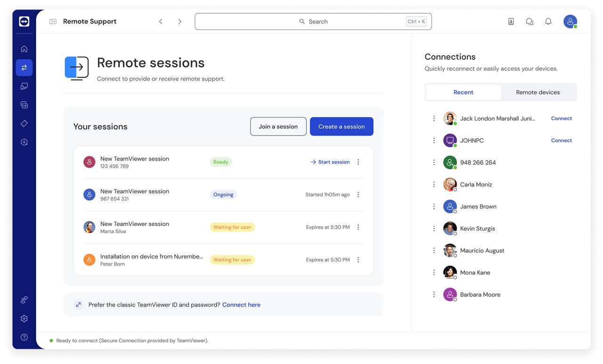Screen dimensions: 603x364
Task: Click the green 948 266 264 avatar
Action: pyautogui.click(x=450, y=162)
